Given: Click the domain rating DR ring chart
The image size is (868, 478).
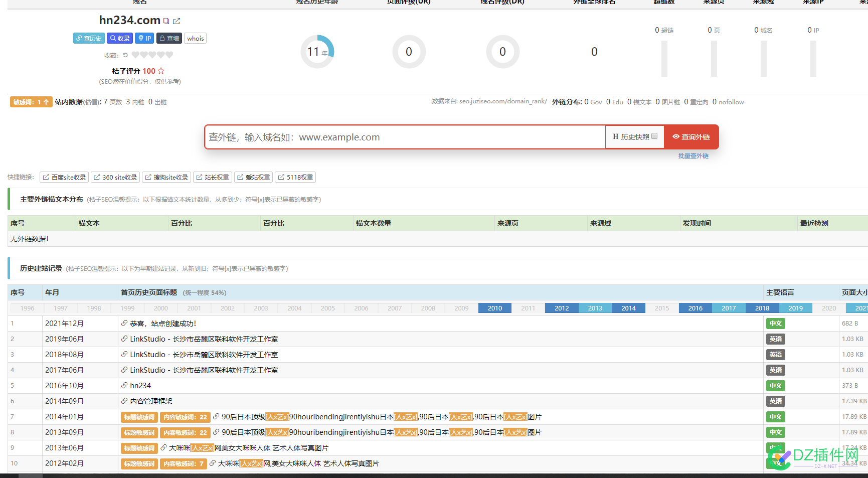Looking at the screenshot, I should [x=502, y=52].
